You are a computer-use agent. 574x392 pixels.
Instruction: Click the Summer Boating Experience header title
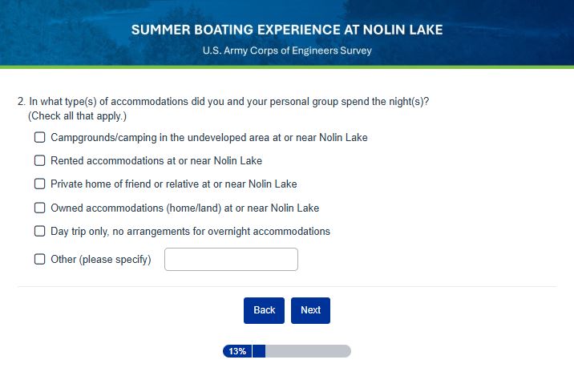(287, 30)
